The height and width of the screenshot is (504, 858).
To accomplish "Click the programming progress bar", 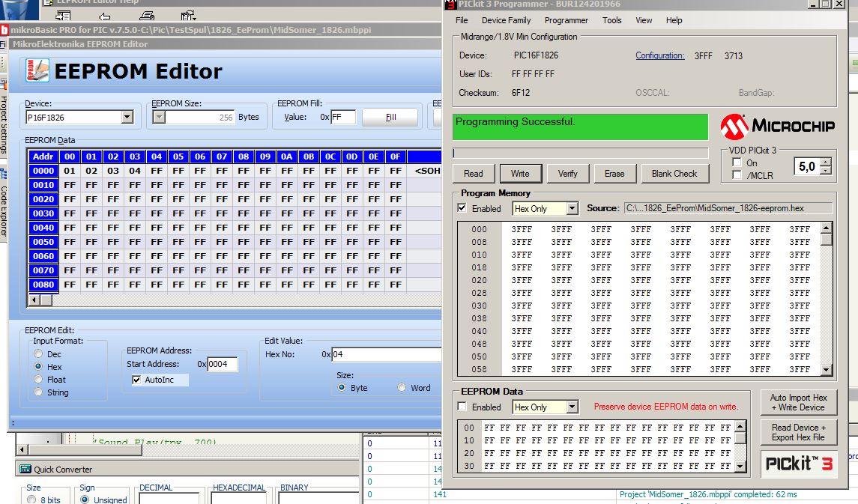I will [x=581, y=153].
